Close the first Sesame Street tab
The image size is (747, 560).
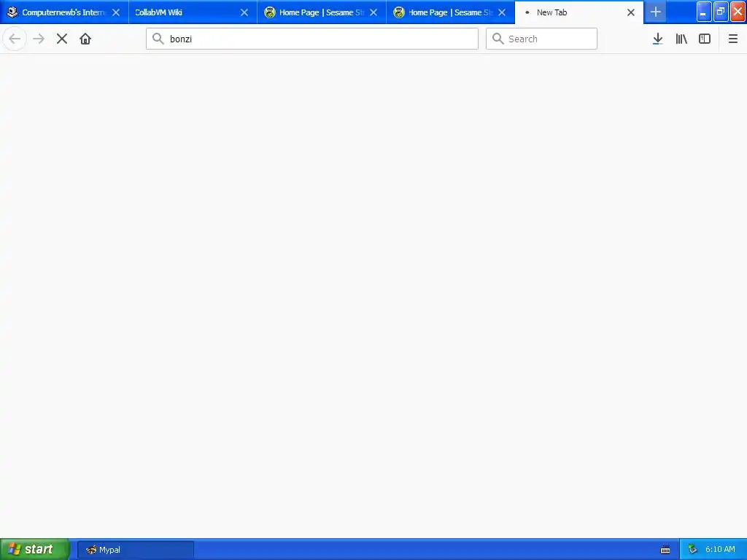373,12
